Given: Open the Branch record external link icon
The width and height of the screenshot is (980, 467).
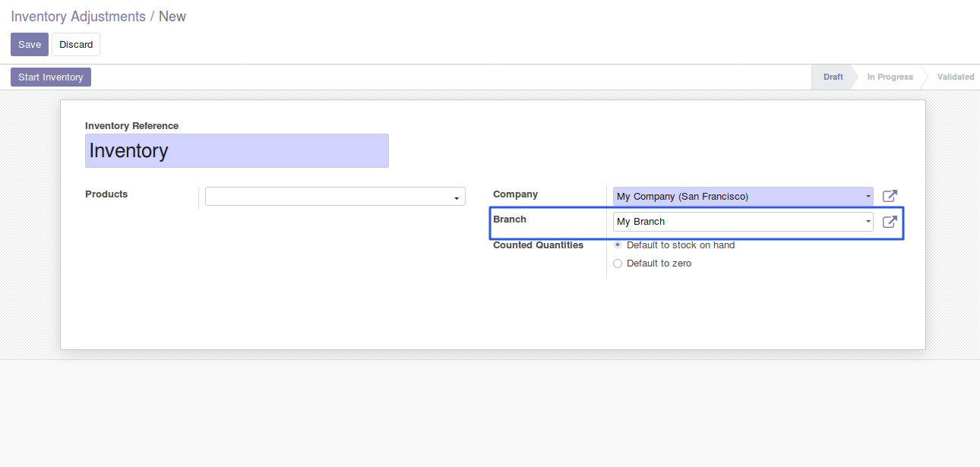Looking at the screenshot, I should pos(890,222).
